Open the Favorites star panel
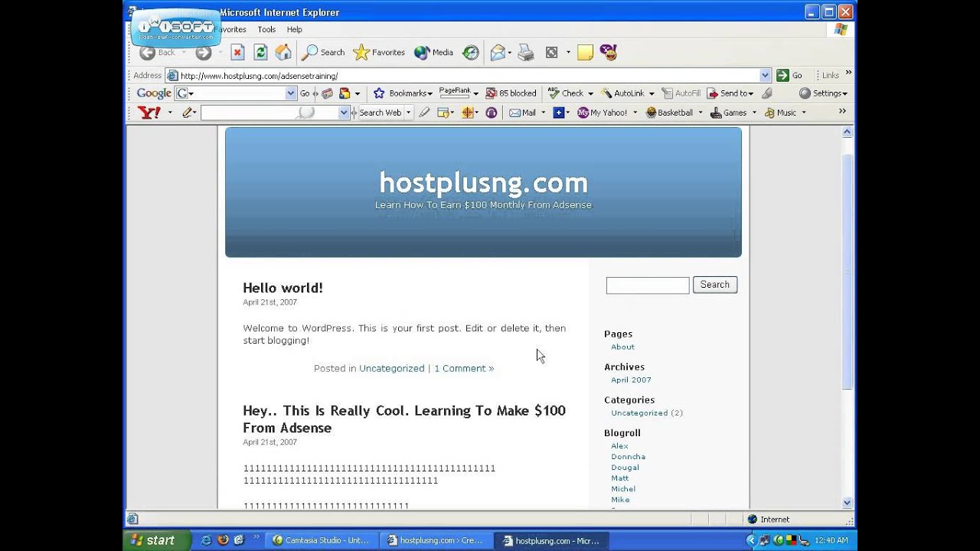 [x=379, y=52]
